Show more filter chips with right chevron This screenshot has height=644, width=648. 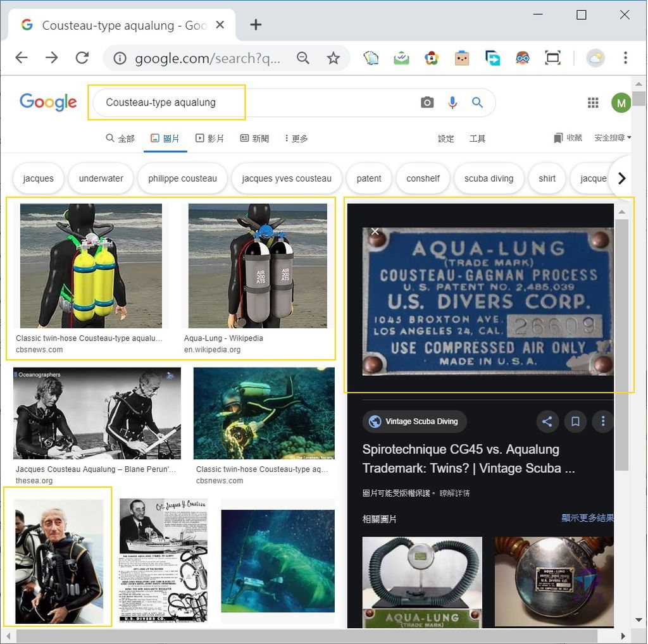pos(621,178)
